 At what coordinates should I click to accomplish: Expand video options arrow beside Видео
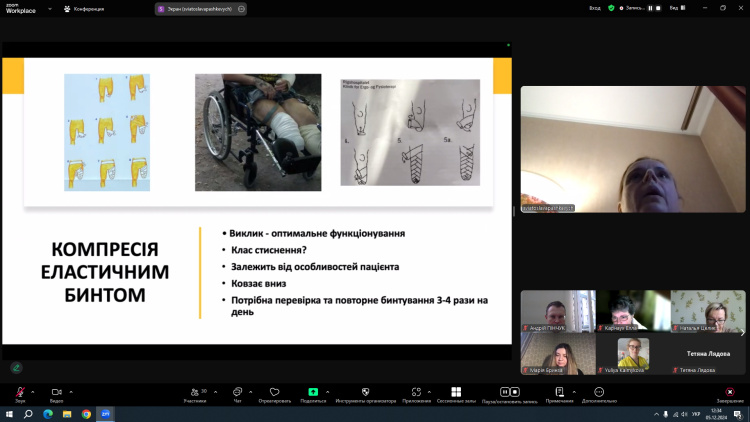coord(71,392)
